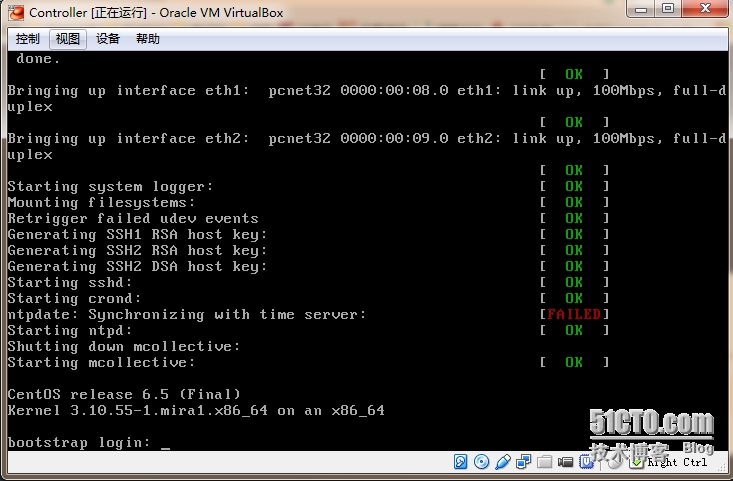Minimize the Controller VirtualBox window
Screen dimensions: 733x481
coord(641,8)
